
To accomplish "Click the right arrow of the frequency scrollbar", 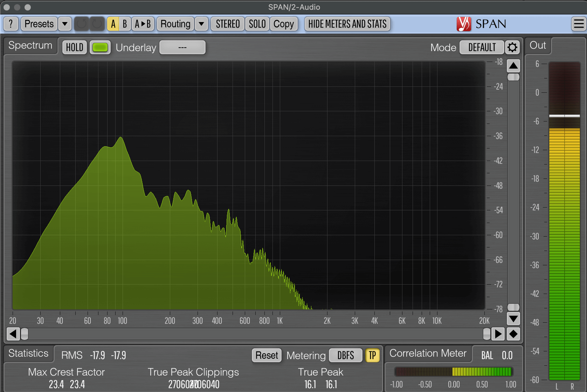I will pyautogui.click(x=498, y=334).
